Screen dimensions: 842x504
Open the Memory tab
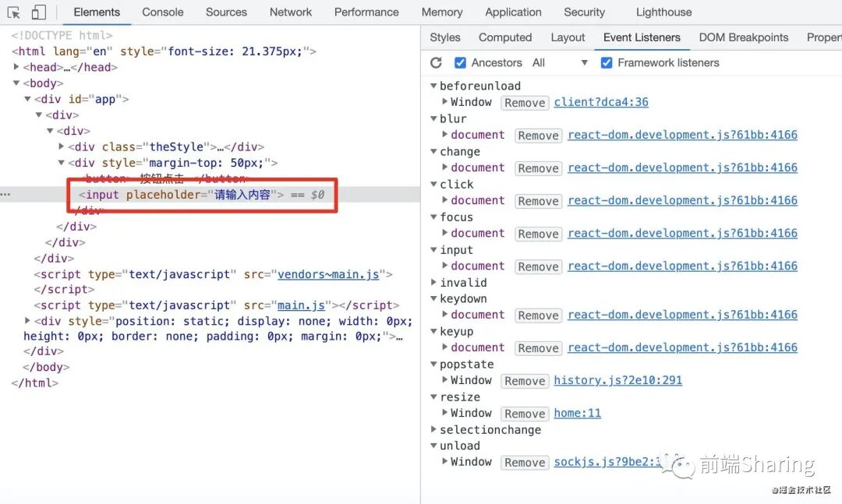coord(442,12)
